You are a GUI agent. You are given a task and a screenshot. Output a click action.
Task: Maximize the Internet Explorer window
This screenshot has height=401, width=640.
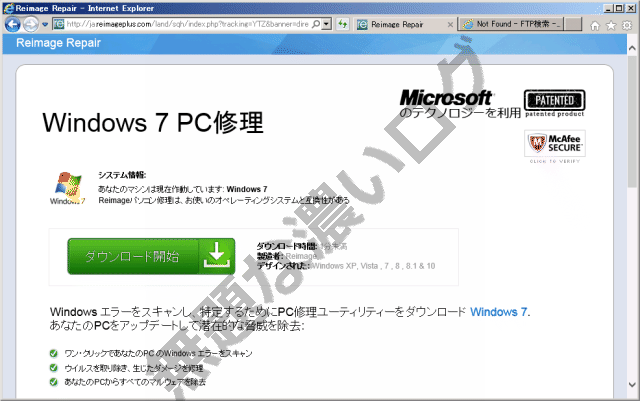pyautogui.click(x=619, y=8)
